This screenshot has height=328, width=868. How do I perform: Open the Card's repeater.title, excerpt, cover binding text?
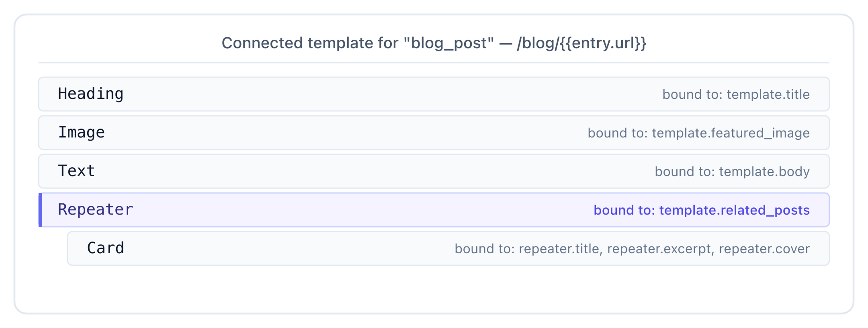(x=632, y=249)
